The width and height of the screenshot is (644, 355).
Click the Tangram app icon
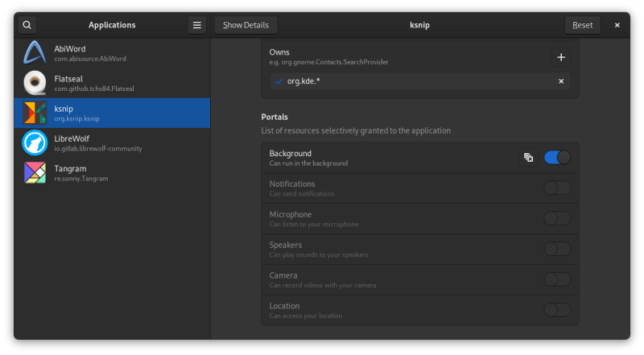(35, 172)
